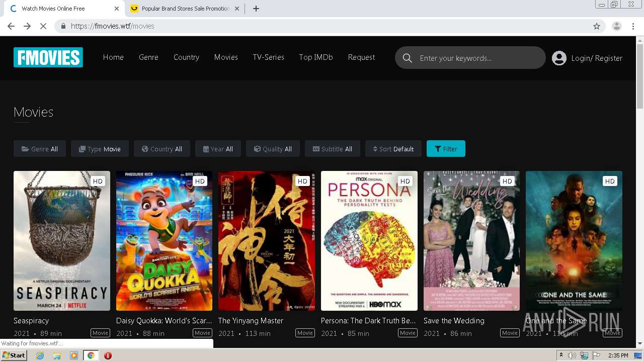Viewport: 644px width, 362px height.
Task: Expand the Sort Default dropdown
Action: tap(393, 149)
